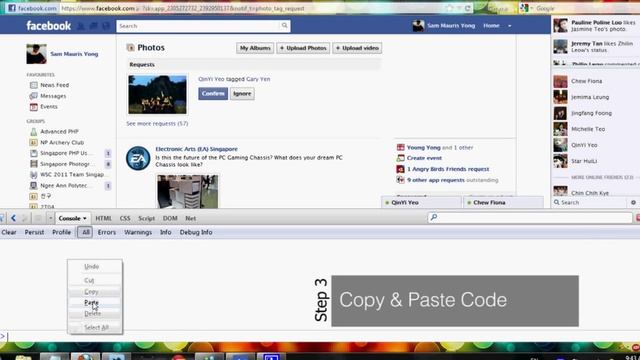640x360 pixels.
Task: Click the My Albums button
Action: pos(255,48)
